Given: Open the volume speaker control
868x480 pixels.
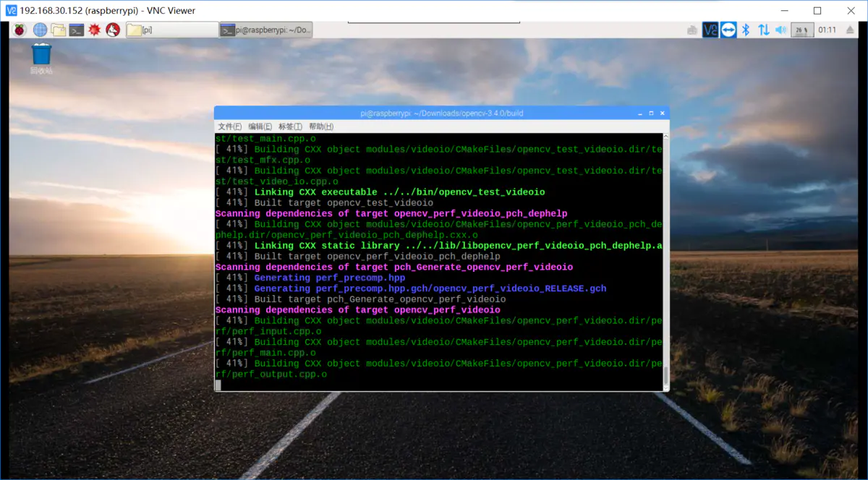Looking at the screenshot, I should pos(781,30).
